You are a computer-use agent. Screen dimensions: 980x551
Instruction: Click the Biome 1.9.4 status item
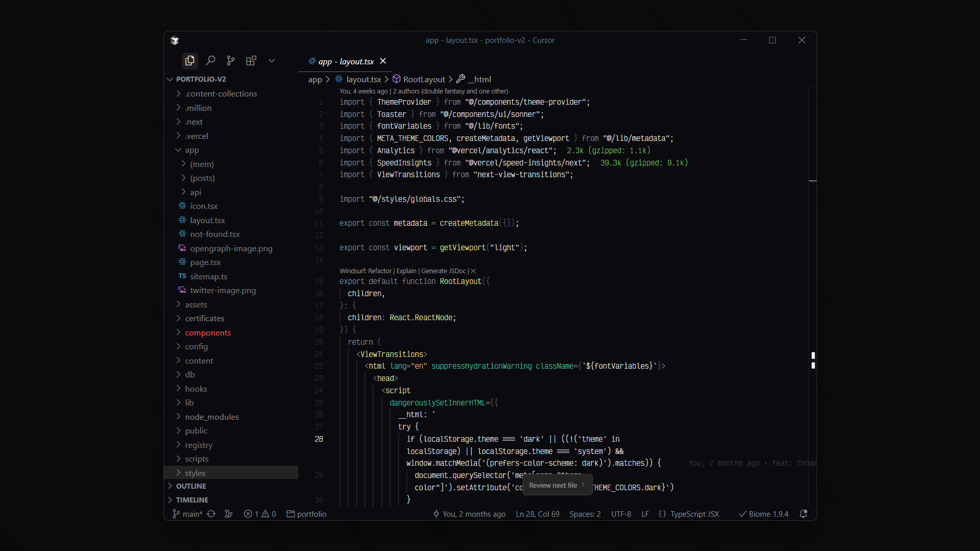tap(763, 514)
